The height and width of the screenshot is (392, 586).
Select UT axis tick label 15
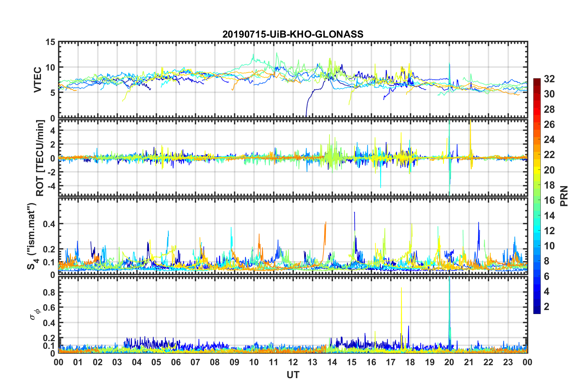tap(352, 362)
